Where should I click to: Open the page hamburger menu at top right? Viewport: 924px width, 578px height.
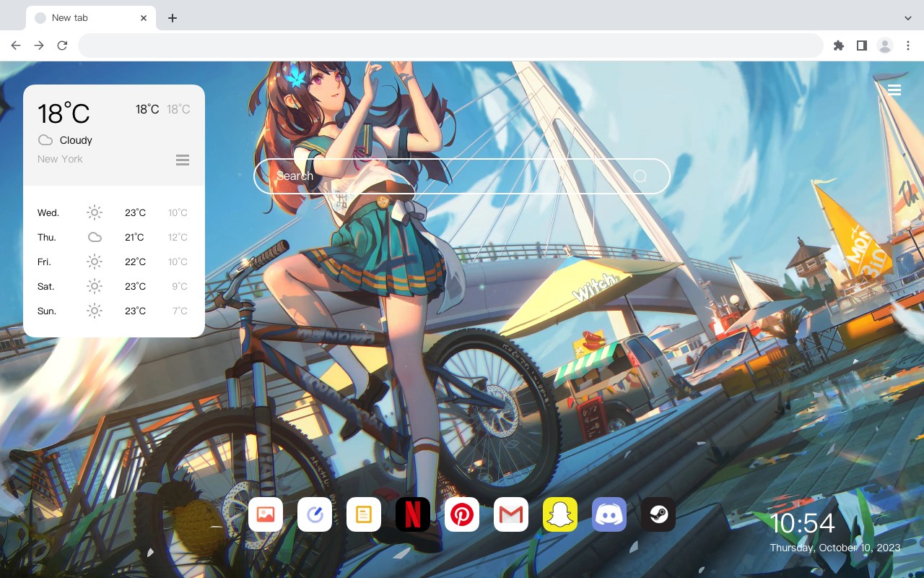point(894,90)
